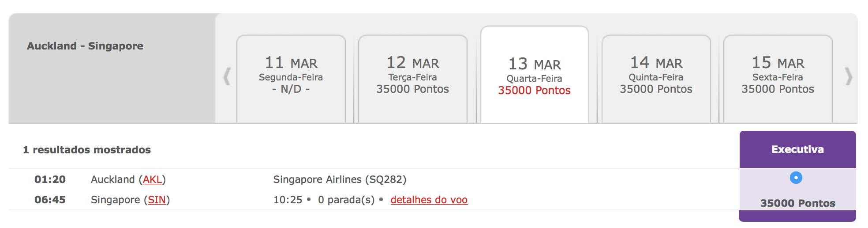Select the 11 MAR Segunda-Feira tab
This screenshot has height=228, width=868.
point(291,79)
